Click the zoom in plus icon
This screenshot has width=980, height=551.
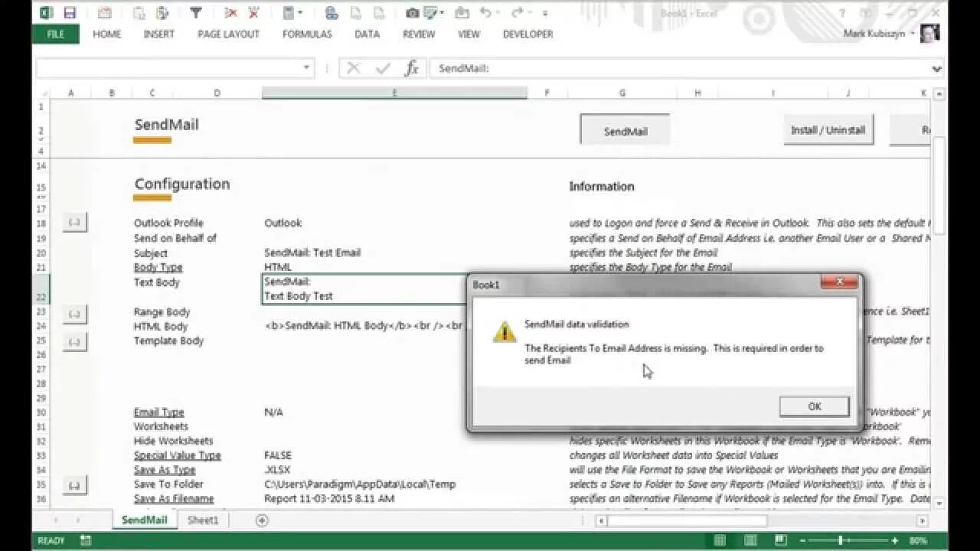point(896,541)
